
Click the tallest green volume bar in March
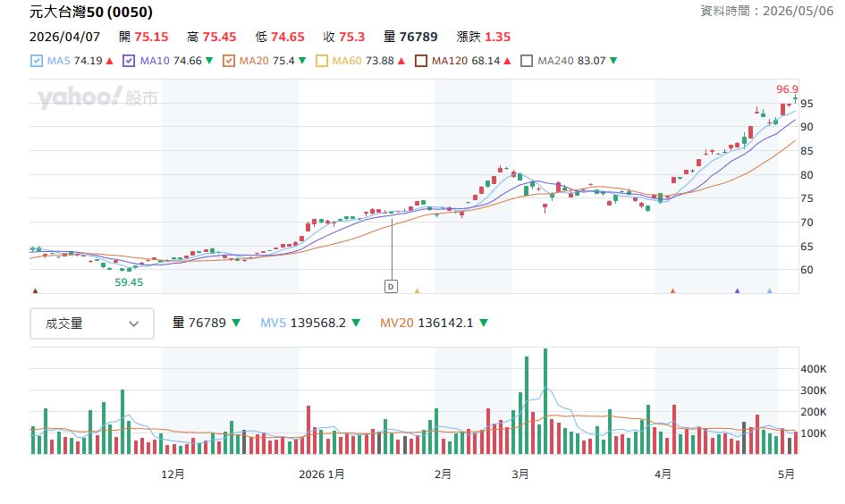point(545,401)
